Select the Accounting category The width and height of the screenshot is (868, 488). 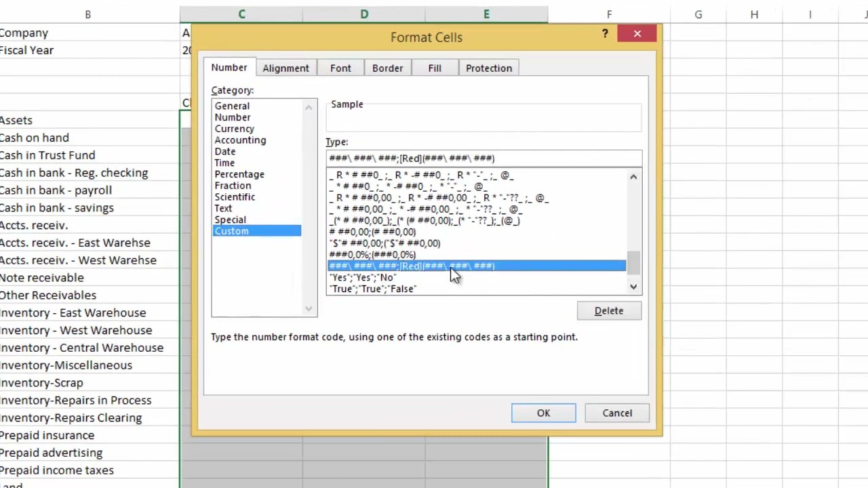pos(257,140)
